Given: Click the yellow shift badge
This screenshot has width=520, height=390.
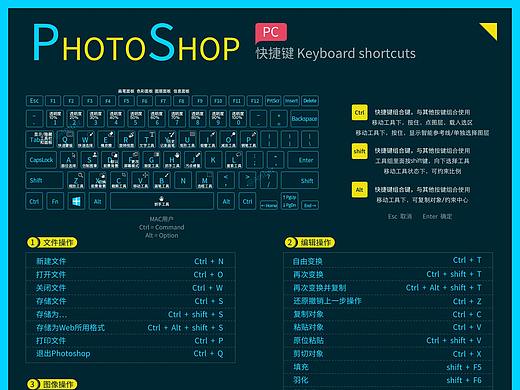Looking at the screenshot, I should [x=359, y=151].
